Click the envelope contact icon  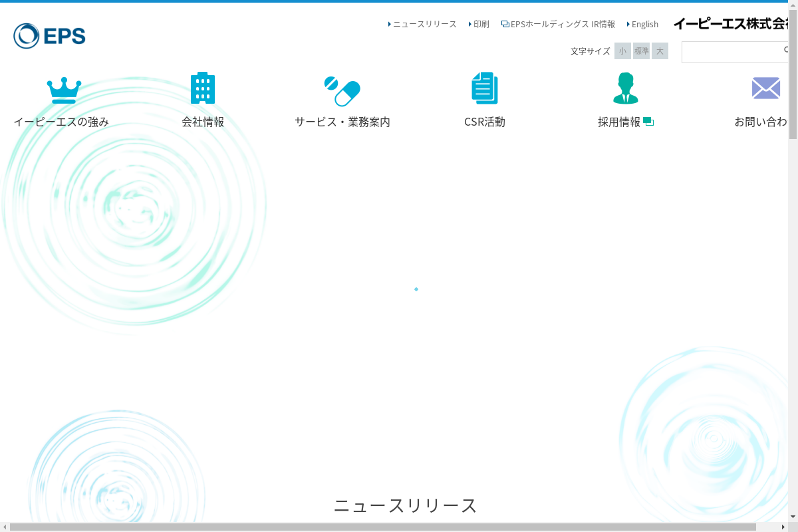click(x=766, y=88)
